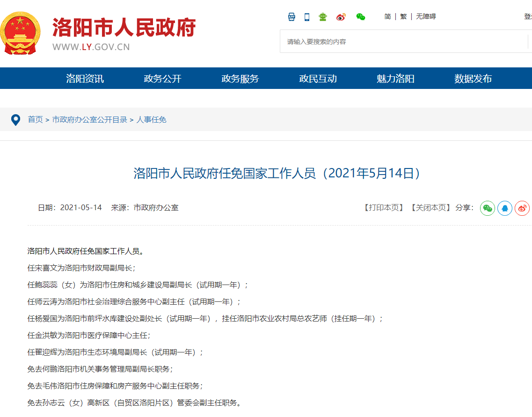Focus the search input box
Viewport: 532px width, 417px height.
click(x=402, y=42)
